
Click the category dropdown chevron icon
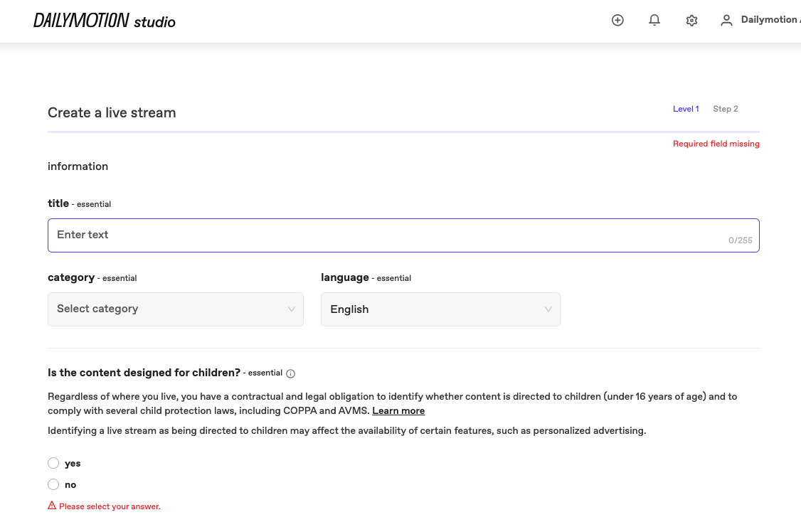tap(291, 309)
